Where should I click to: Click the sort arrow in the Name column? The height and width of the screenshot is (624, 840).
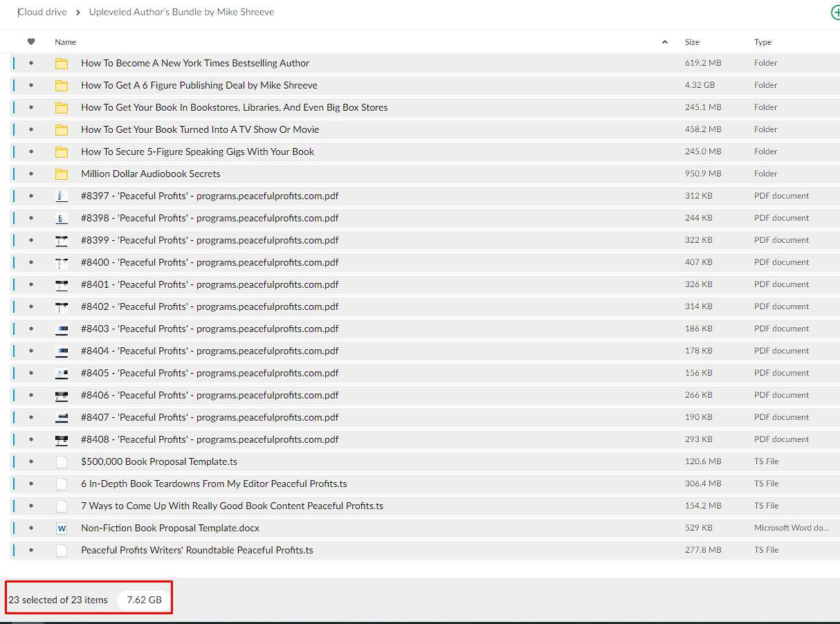click(x=665, y=42)
